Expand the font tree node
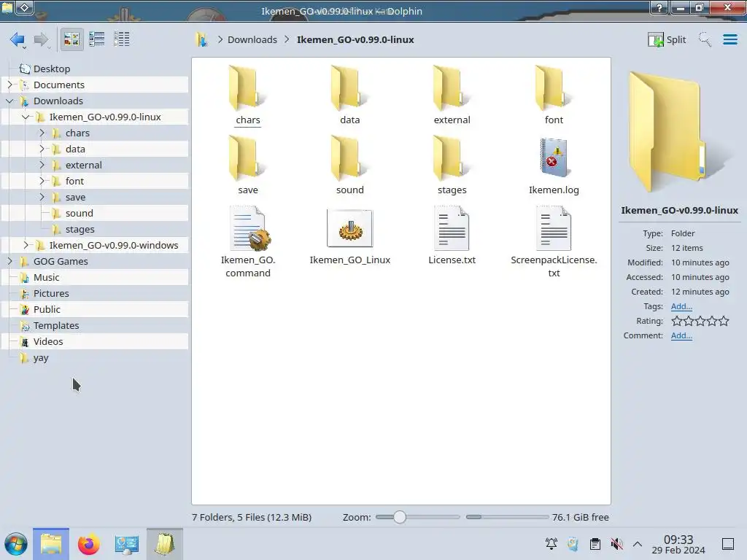 (x=42, y=181)
